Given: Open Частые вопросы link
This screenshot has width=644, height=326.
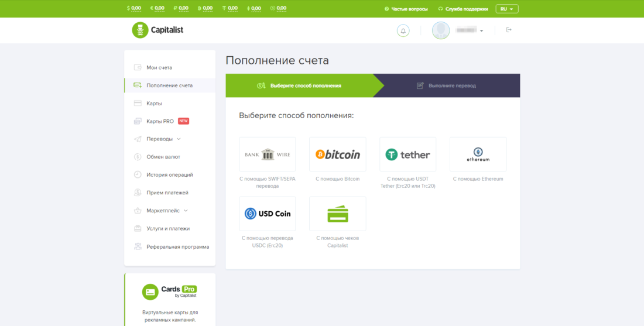Looking at the screenshot, I should tap(406, 9).
